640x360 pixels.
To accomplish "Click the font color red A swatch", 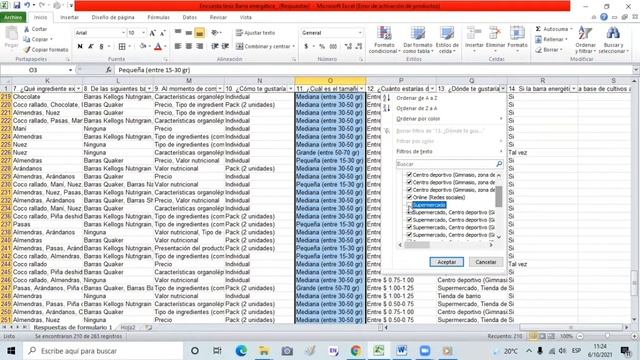I will point(158,47).
